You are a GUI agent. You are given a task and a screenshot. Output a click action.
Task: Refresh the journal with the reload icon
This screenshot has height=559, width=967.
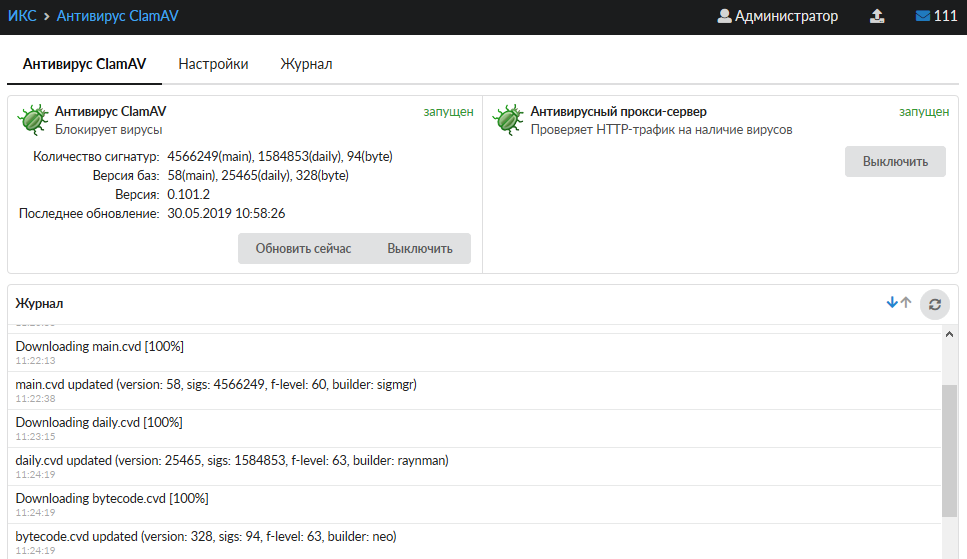click(934, 304)
